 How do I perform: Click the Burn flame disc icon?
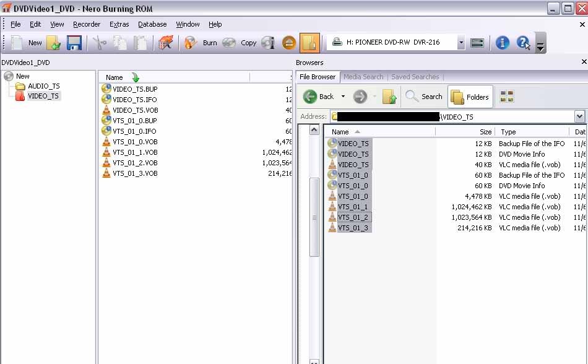pos(191,43)
